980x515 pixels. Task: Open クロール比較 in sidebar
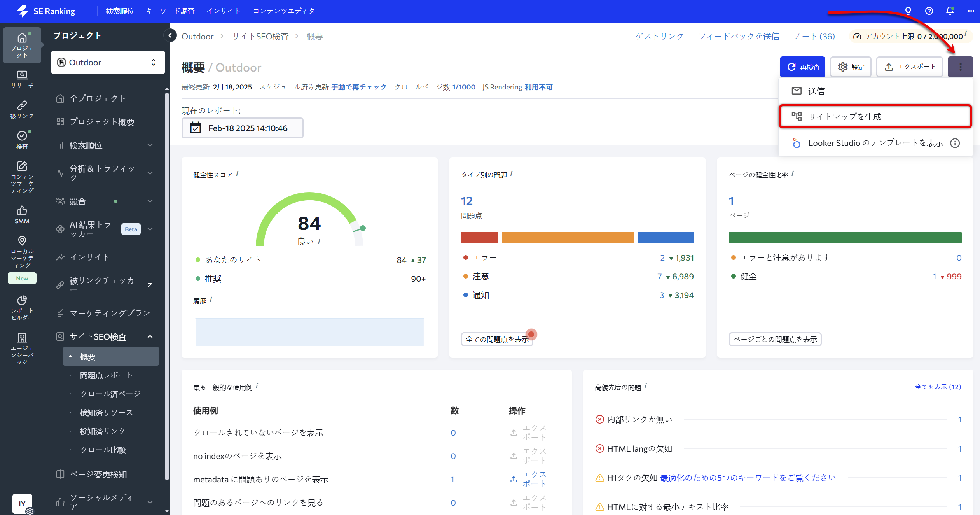pos(103,450)
